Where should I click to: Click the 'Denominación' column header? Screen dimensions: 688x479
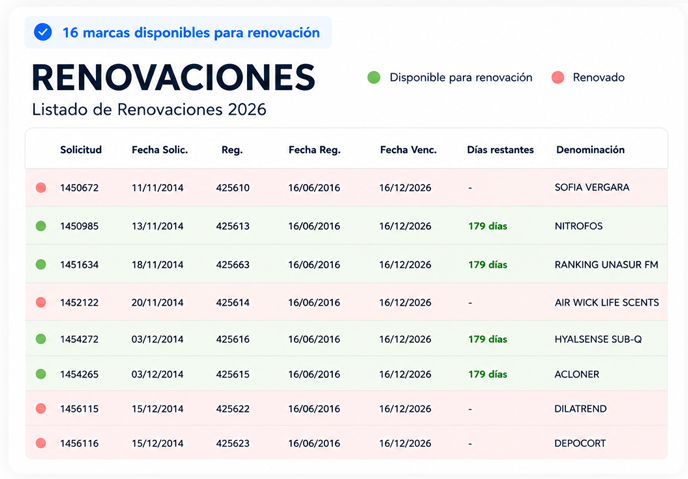coord(590,150)
